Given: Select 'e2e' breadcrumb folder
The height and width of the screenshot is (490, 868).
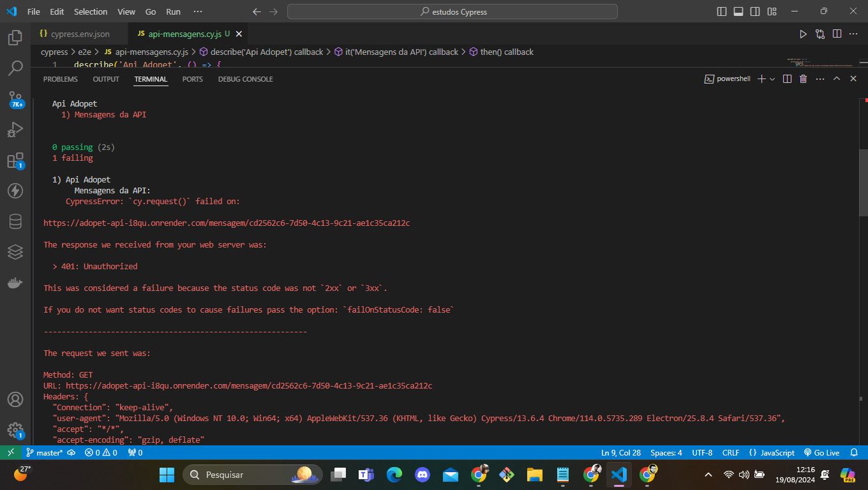Looking at the screenshot, I should tap(85, 52).
